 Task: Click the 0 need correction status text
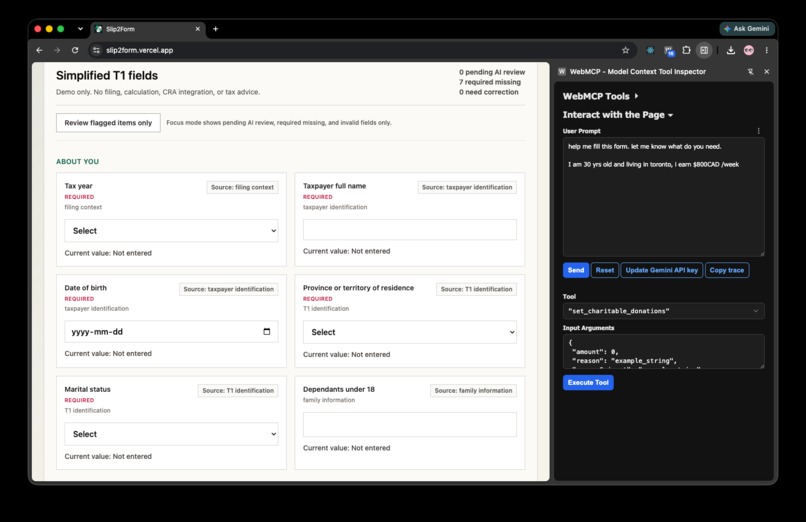489,92
